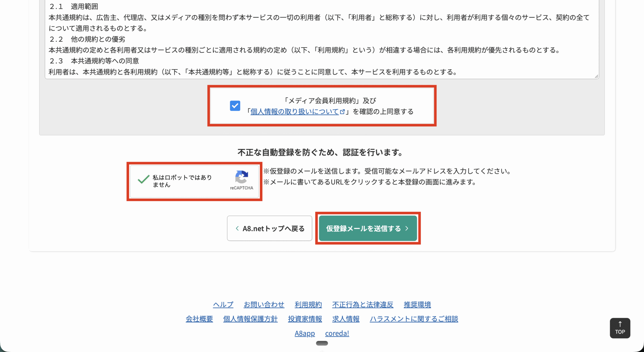Viewport: 644px width, 352px height.
Task: Go back via A8.netトップへ戻る button
Action: click(x=269, y=228)
